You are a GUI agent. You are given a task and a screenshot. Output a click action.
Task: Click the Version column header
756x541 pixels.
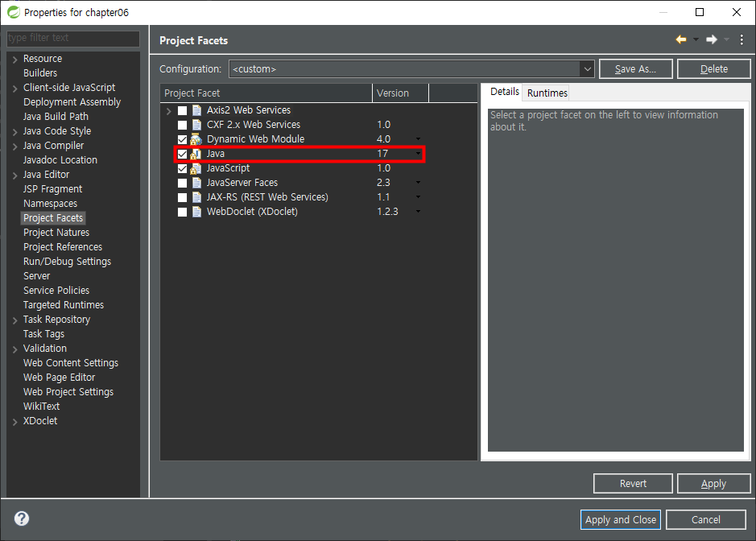pyautogui.click(x=400, y=93)
